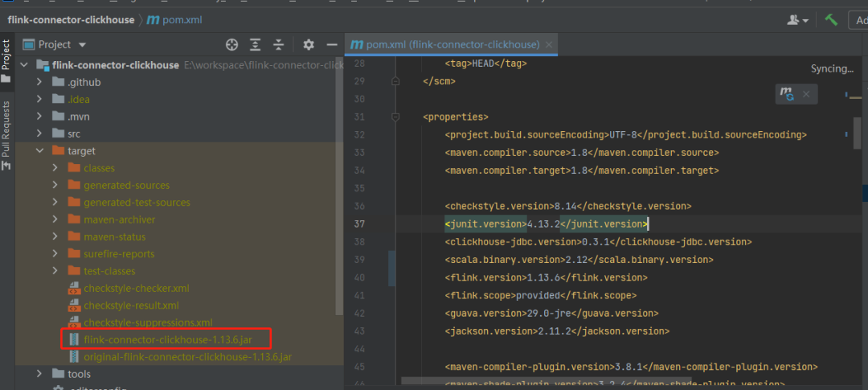Click the editor vertical scrollbar

point(857,133)
